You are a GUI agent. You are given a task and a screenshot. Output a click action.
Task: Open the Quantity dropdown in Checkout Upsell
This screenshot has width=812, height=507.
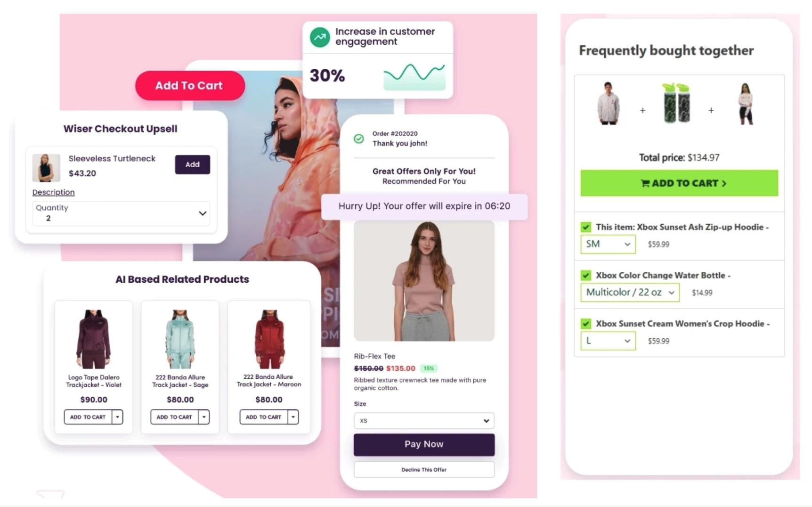click(121, 213)
